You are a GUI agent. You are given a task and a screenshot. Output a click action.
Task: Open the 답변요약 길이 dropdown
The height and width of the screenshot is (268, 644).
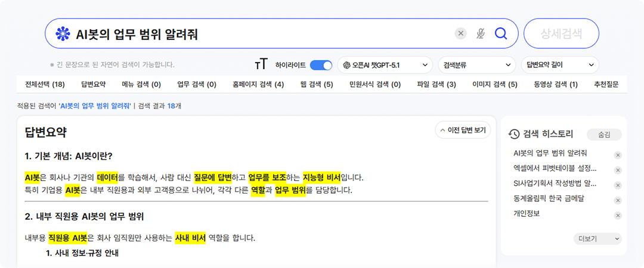559,64
